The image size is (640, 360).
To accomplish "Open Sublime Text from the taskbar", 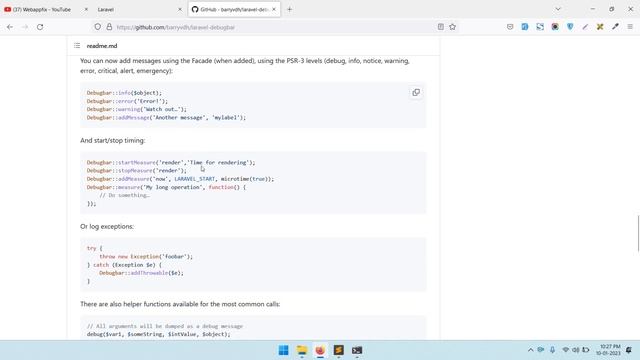I will pos(338,350).
